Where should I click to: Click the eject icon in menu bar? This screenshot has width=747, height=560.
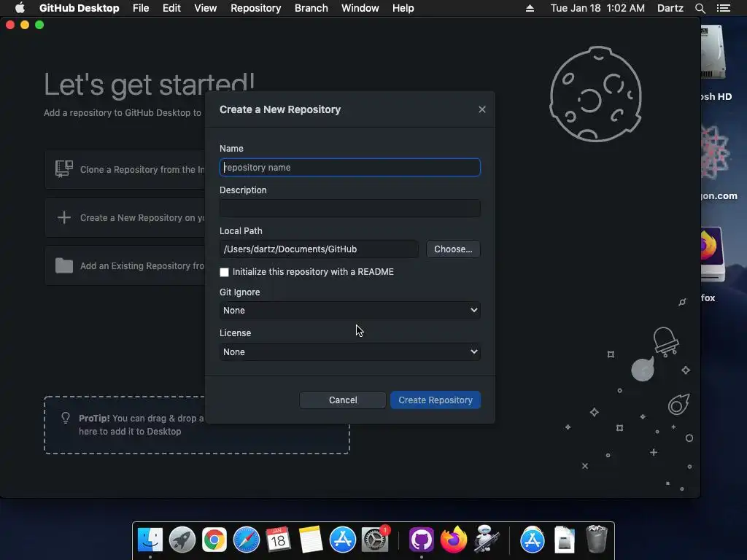pos(530,8)
